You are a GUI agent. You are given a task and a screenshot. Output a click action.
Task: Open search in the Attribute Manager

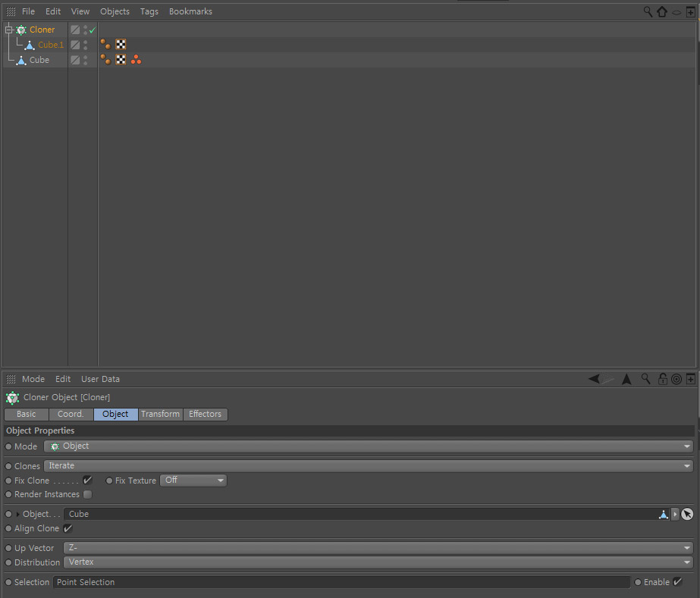pos(645,379)
